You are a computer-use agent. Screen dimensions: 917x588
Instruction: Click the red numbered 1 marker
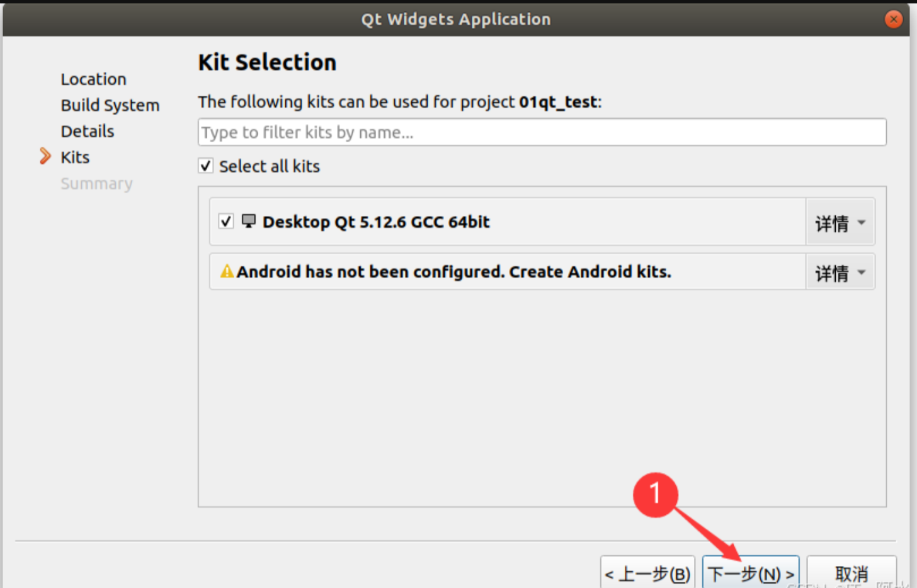[x=655, y=494]
